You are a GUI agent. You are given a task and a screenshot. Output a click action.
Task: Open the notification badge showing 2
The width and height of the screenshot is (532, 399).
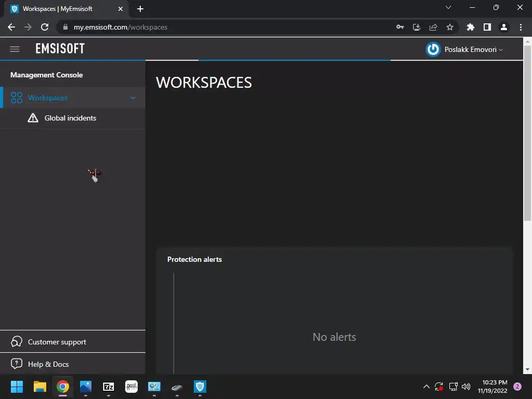517,387
